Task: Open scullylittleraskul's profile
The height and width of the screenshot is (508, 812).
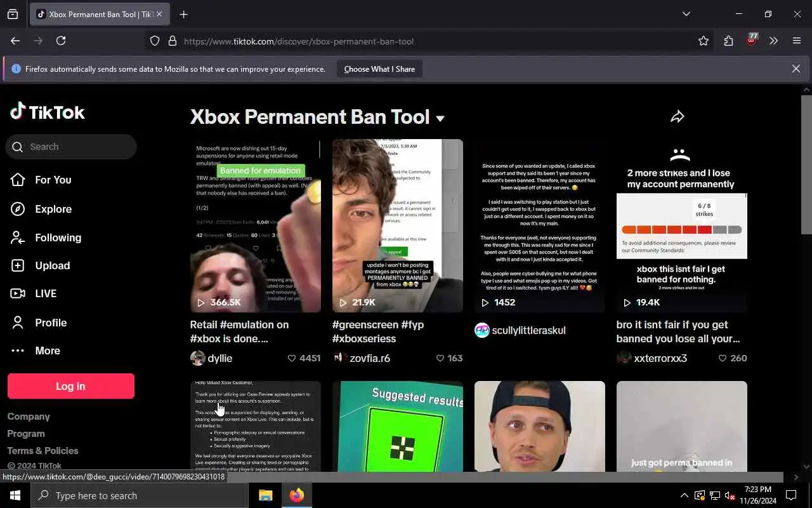Action: (528, 330)
